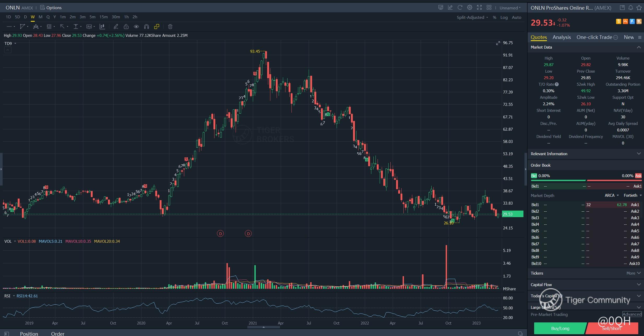
Task: Open chart settings gear icon
Action: (x=469, y=8)
